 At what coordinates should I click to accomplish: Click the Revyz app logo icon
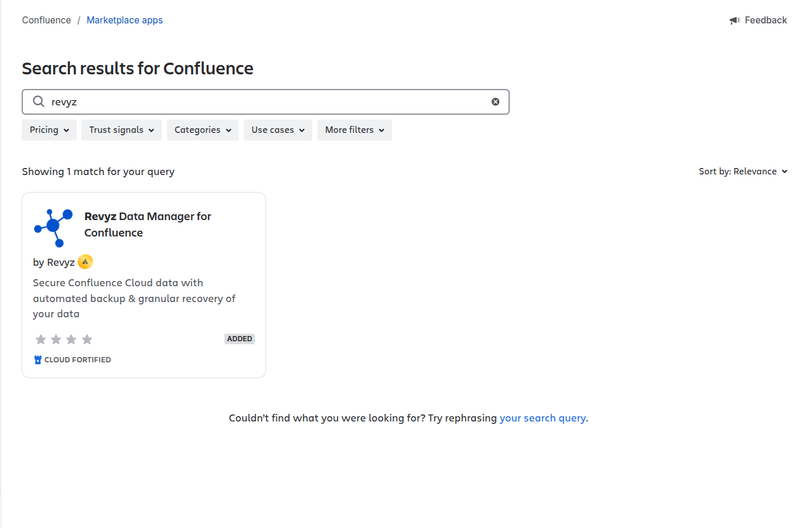pos(53,227)
